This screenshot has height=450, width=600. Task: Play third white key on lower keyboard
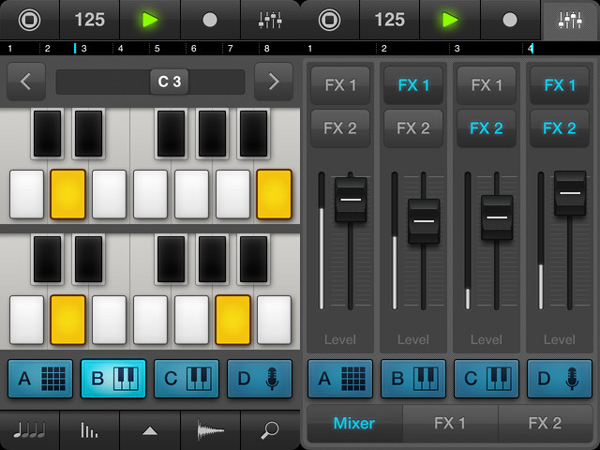109,320
